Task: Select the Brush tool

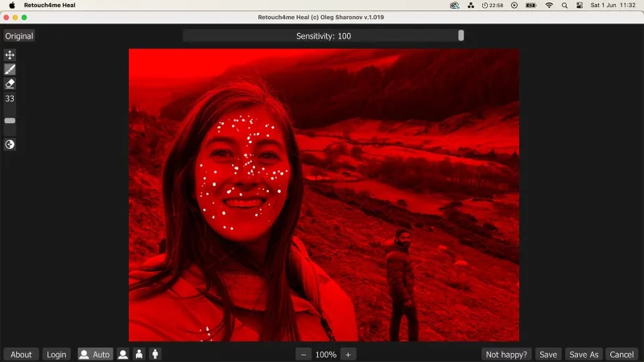Action: pyautogui.click(x=10, y=69)
